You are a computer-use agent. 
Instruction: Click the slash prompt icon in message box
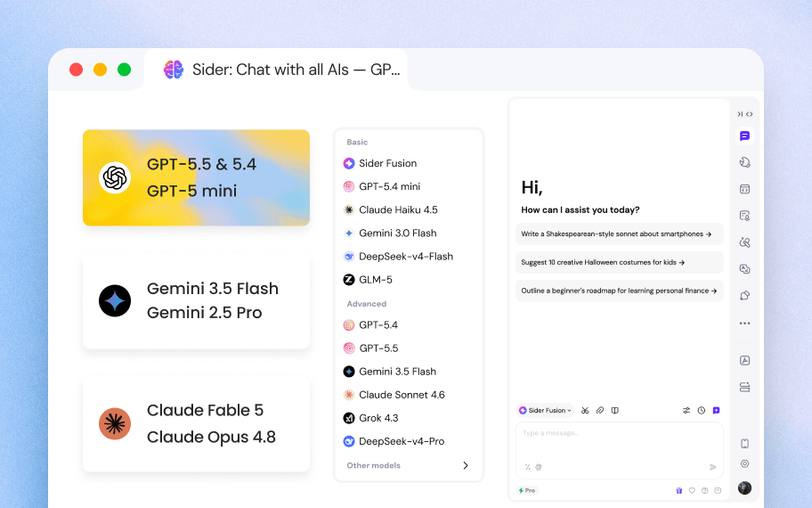(x=528, y=467)
